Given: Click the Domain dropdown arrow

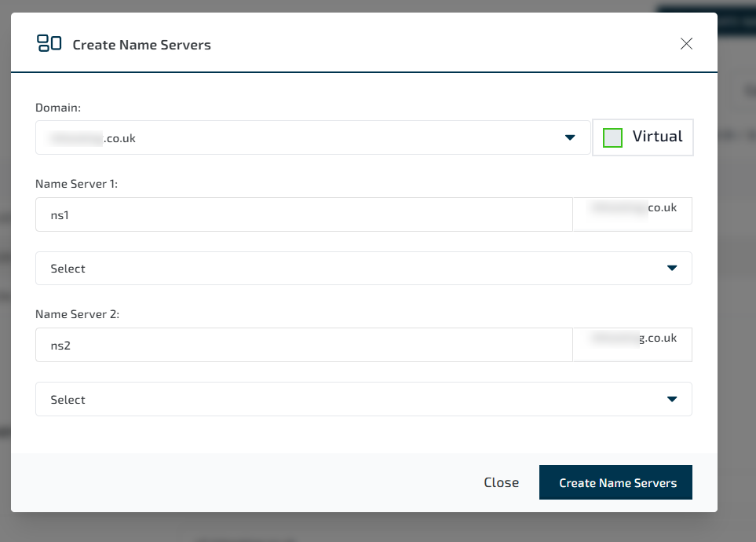Looking at the screenshot, I should (570, 138).
